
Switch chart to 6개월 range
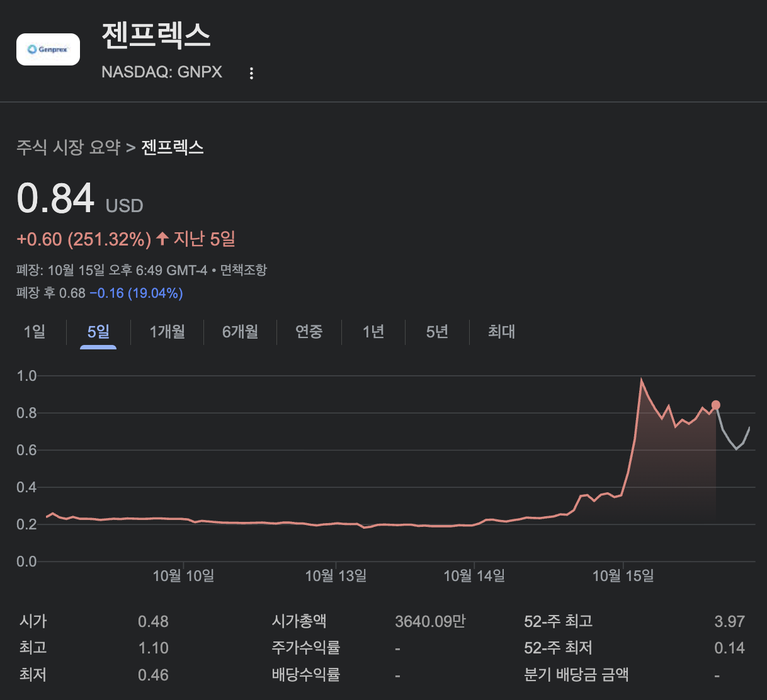tap(240, 331)
